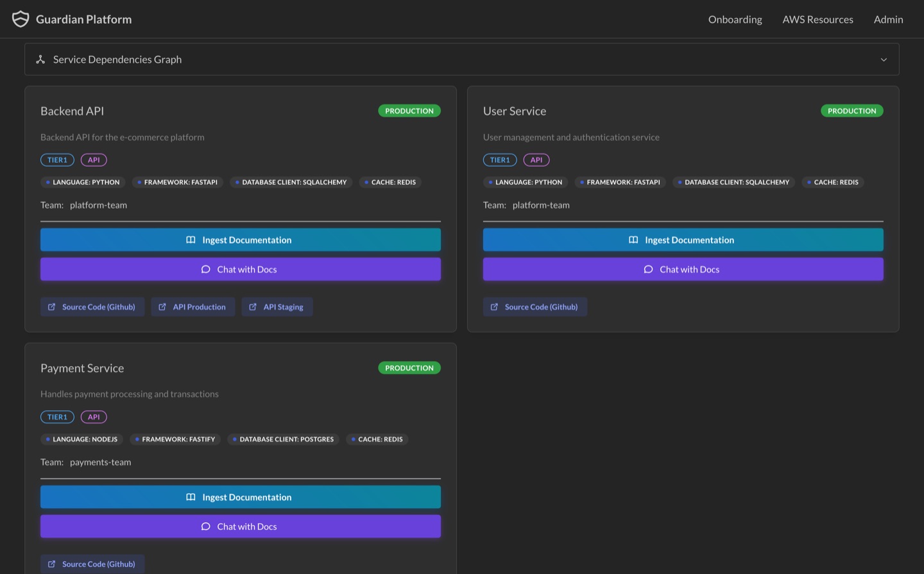This screenshot has width=924, height=574.
Task: Click the Guardian Platform title
Action: tap(83, 19)
